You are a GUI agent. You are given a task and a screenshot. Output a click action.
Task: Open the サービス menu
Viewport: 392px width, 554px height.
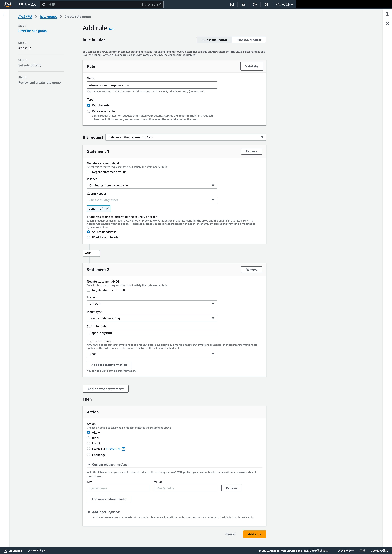(x=30, y=5)
